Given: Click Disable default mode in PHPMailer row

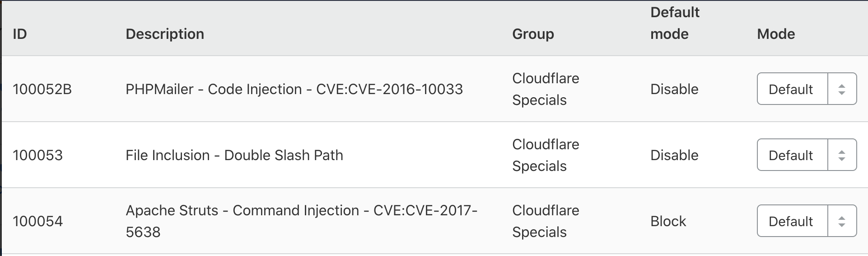Looking at the screenshot, I should click(674, 89).
